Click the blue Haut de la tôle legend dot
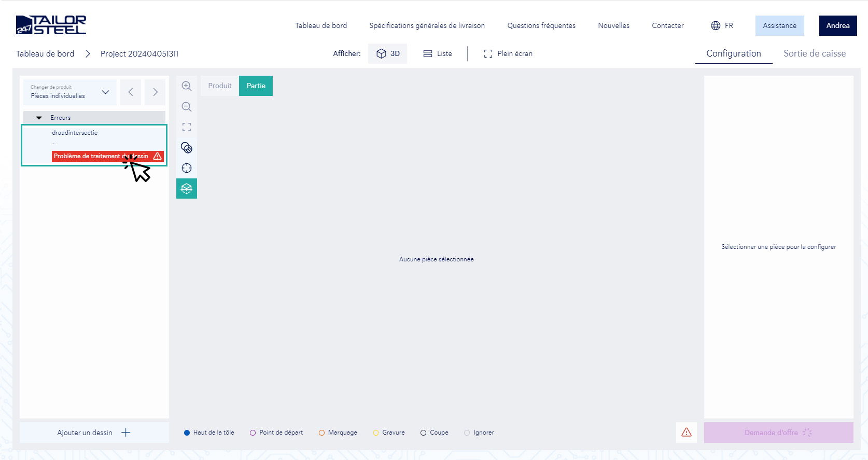The width and height of the screenshot is (868, 460). 187,433
